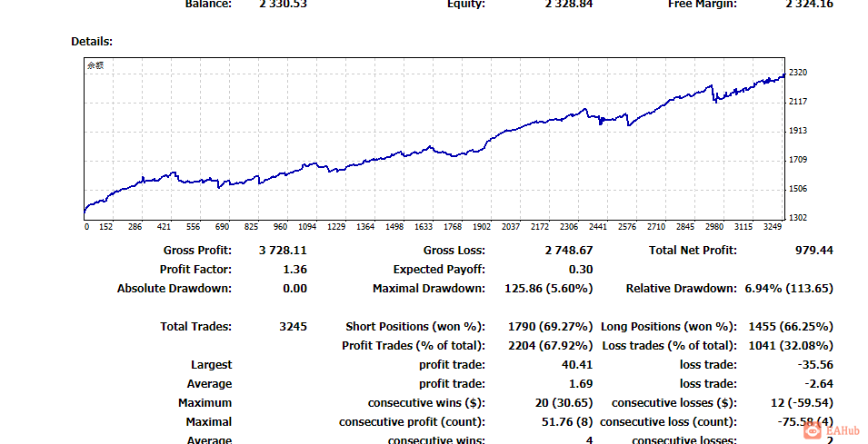This screenshot has height=444, width=868.
Task: Click the Total Trades: label
Action: pyautogui.click(x=196, y=327)
